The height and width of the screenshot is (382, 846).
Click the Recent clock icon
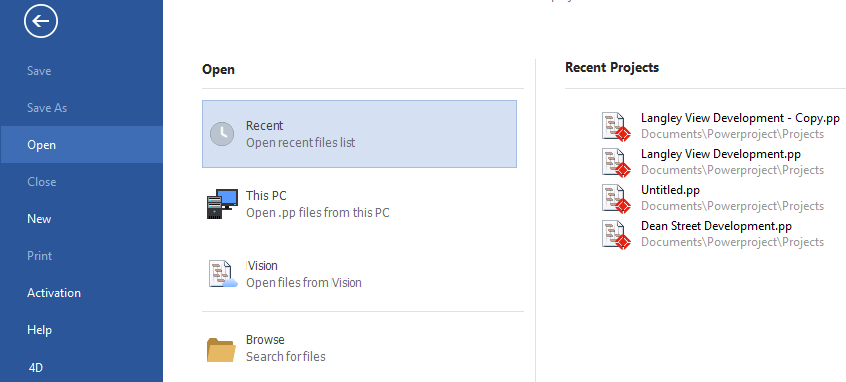[222, 134]
